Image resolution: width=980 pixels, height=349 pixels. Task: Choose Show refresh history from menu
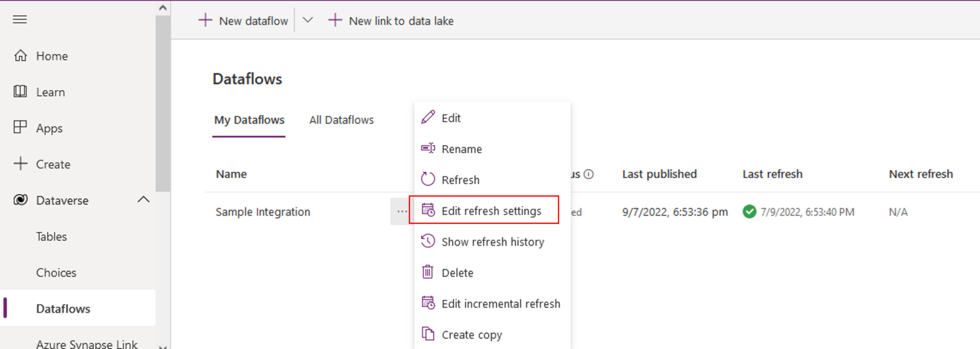492,242
